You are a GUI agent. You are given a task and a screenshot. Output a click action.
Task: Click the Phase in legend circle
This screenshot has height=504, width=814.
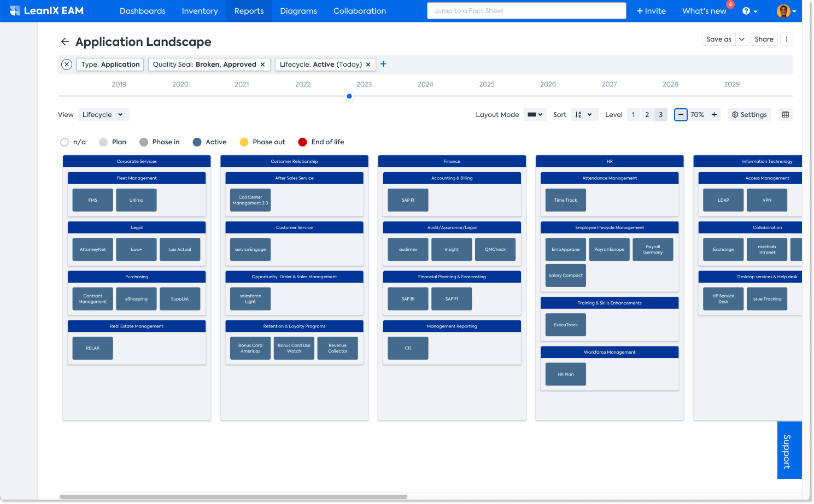point(144,142)
